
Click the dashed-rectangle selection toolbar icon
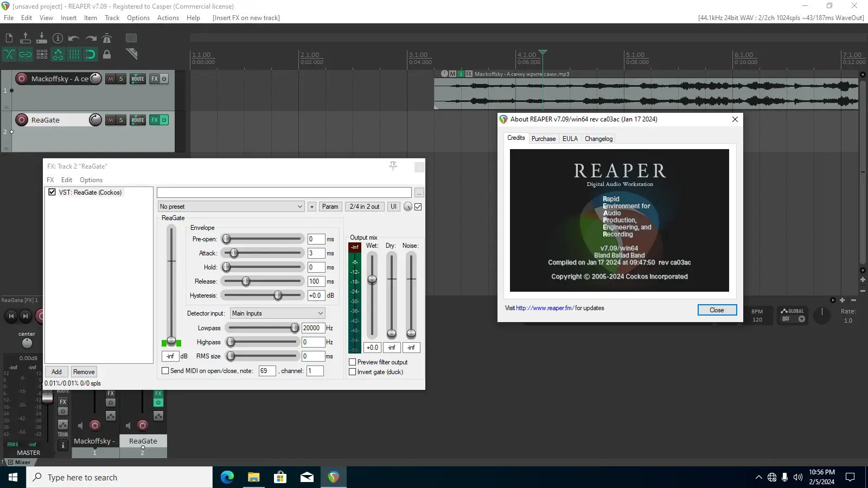pyautogui.click(x=131, y=38)
